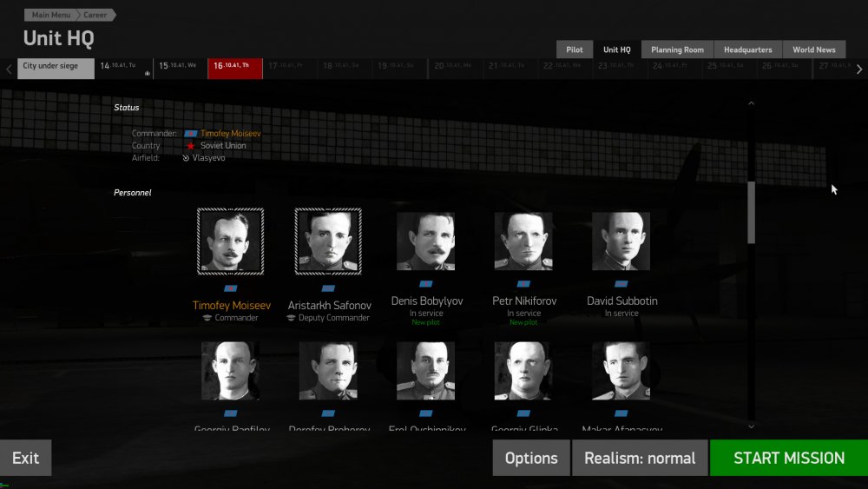Click the Soviet Union red star icon

(x=190, y=146)
